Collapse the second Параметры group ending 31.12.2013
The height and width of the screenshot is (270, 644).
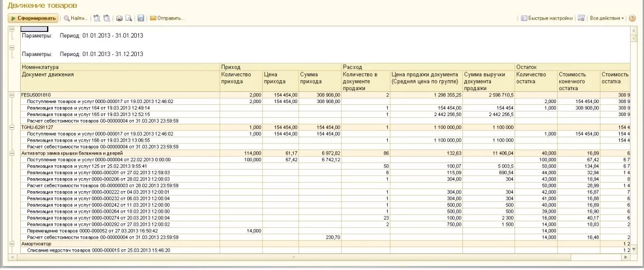tap(12, 48)
